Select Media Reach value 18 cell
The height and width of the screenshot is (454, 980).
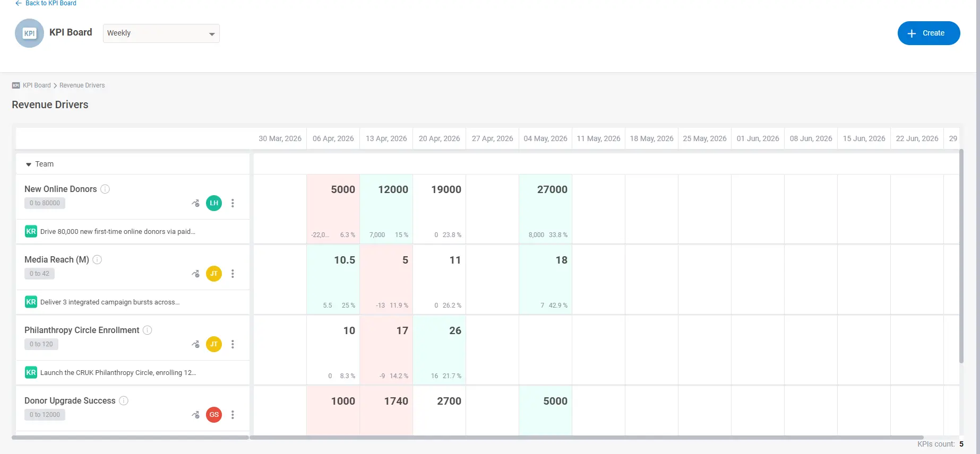point(546,280)
